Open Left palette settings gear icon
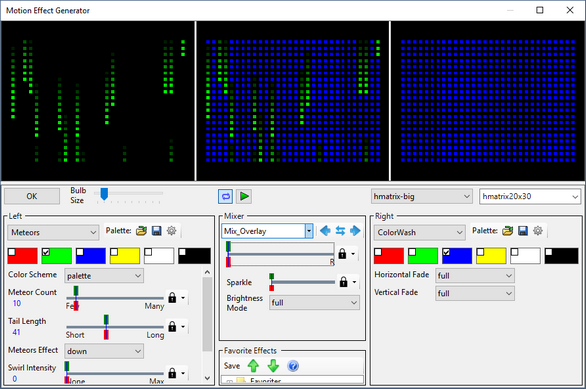This screenshot has width=586, height=389. click(x=172, y=231)
